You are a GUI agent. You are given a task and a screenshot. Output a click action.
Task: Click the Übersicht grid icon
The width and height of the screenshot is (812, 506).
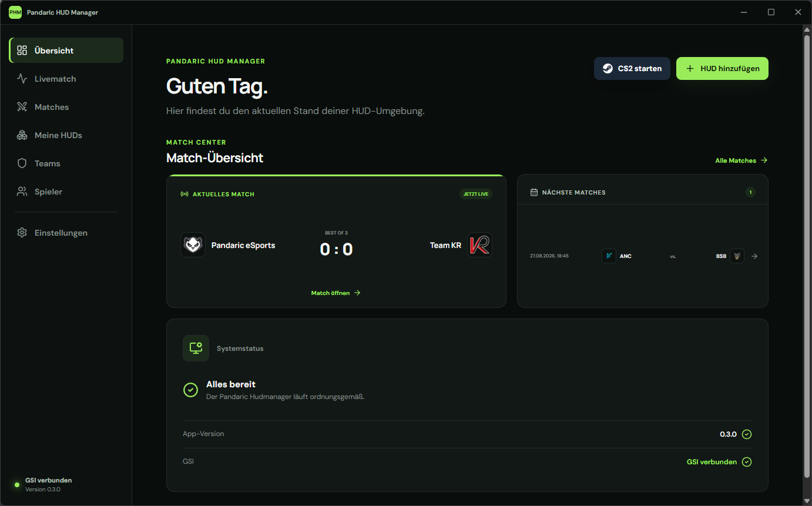tap(22, 51)
